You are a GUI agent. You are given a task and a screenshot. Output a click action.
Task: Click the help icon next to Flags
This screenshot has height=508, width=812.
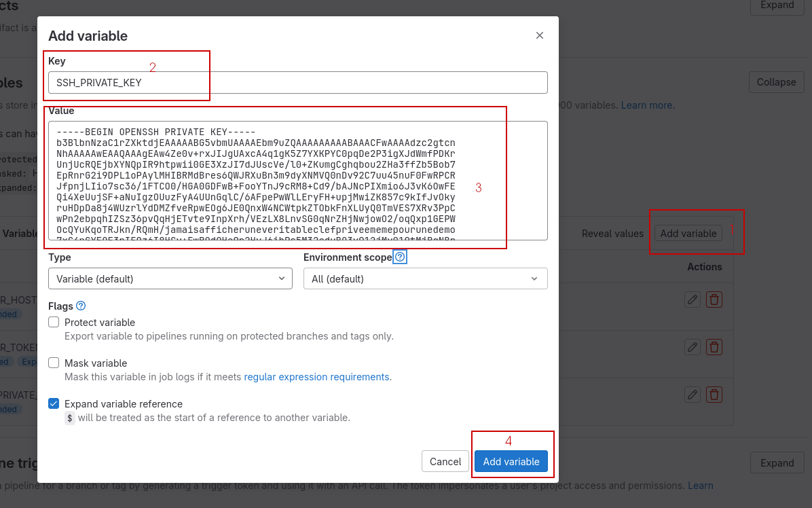81,306
